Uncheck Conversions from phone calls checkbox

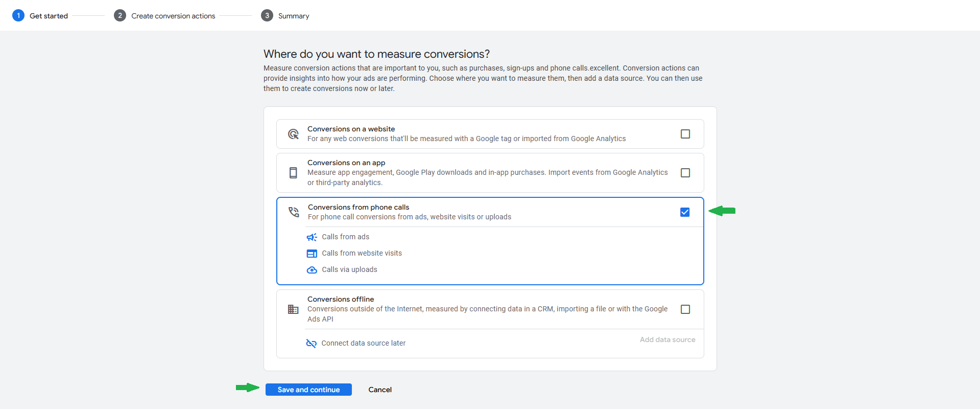(685, 212)
